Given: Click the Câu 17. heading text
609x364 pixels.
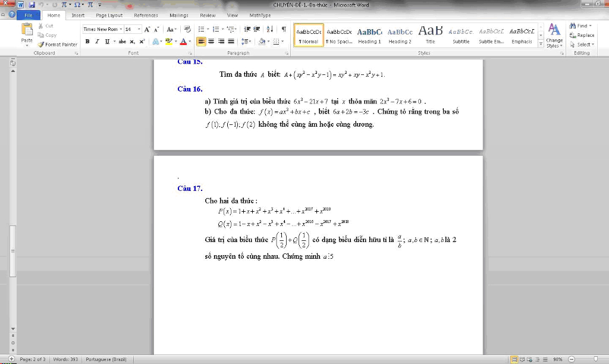Looking at the screenshot, I should (190, 189).
